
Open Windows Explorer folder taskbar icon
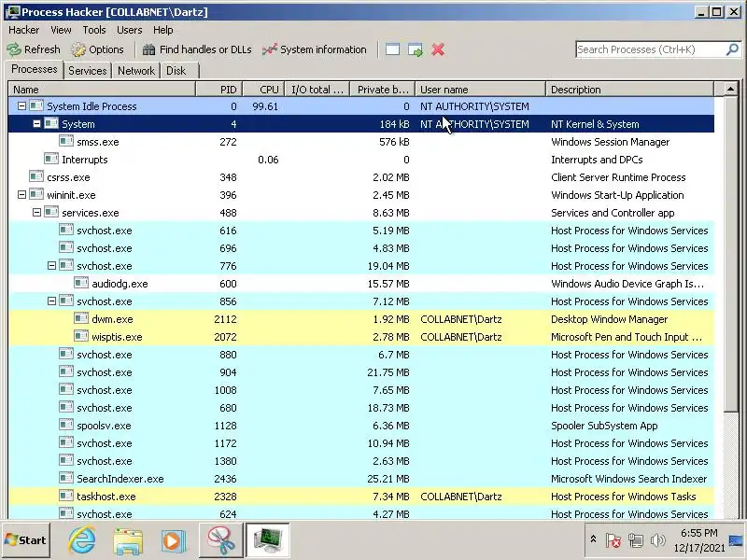coord(127,541)
